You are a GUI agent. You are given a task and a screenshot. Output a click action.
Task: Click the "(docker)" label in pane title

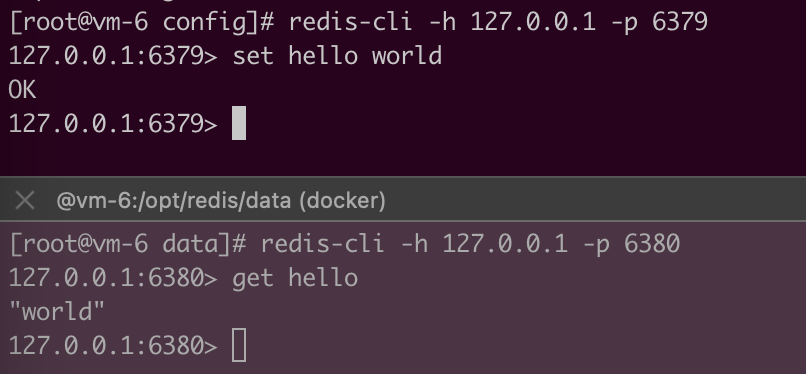pyautogui.click(x=343, y=200)
